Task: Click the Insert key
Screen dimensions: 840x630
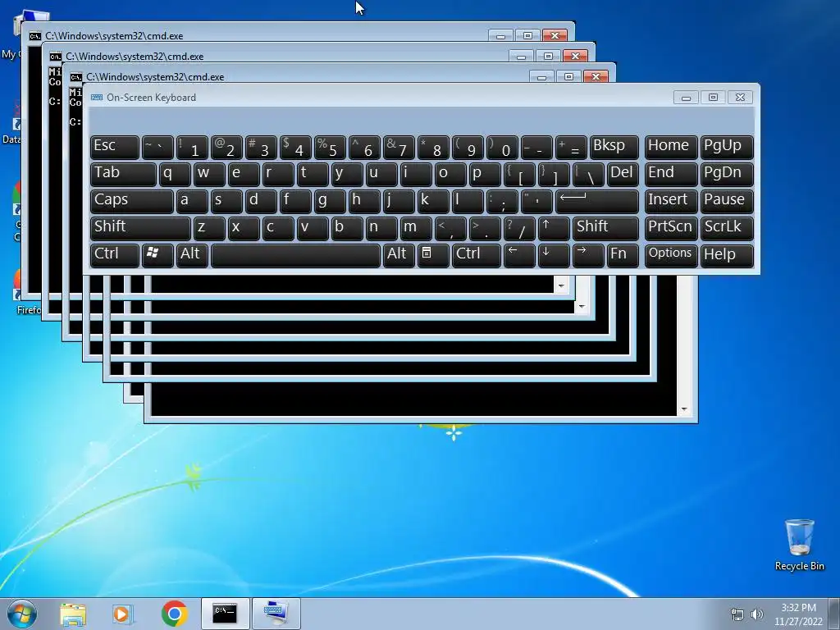Action: click(x=671, y=201)
